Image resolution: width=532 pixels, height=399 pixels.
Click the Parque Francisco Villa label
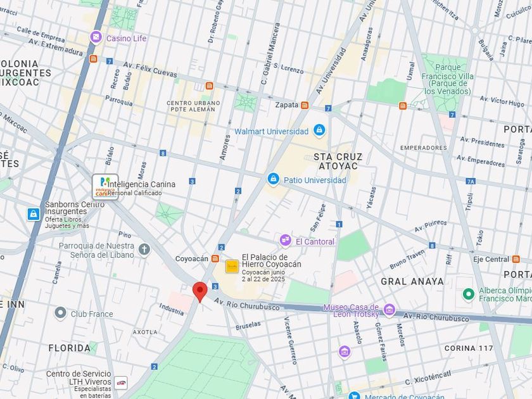(x=448, y=79)
